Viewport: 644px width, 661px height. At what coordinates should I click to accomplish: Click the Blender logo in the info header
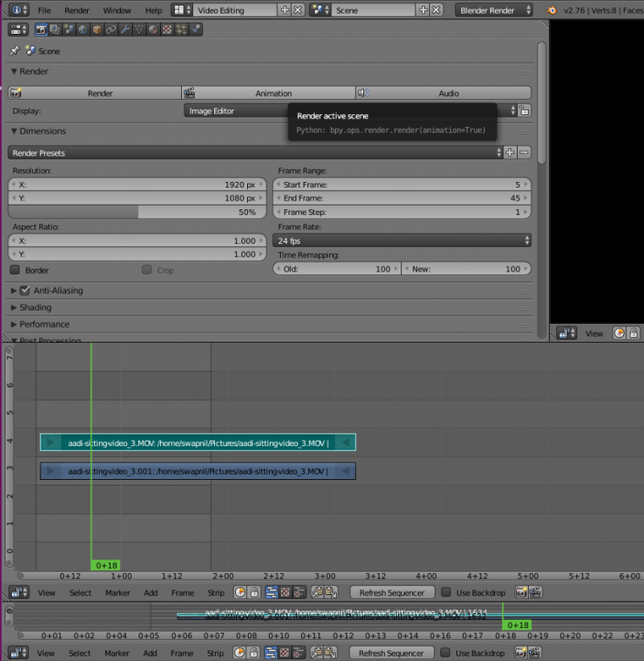tap(552, 10)
